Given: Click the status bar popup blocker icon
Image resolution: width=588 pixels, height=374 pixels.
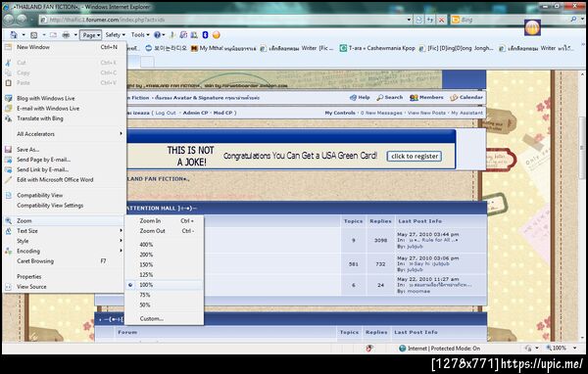Looking at the screenshot, I should [369, 349].
